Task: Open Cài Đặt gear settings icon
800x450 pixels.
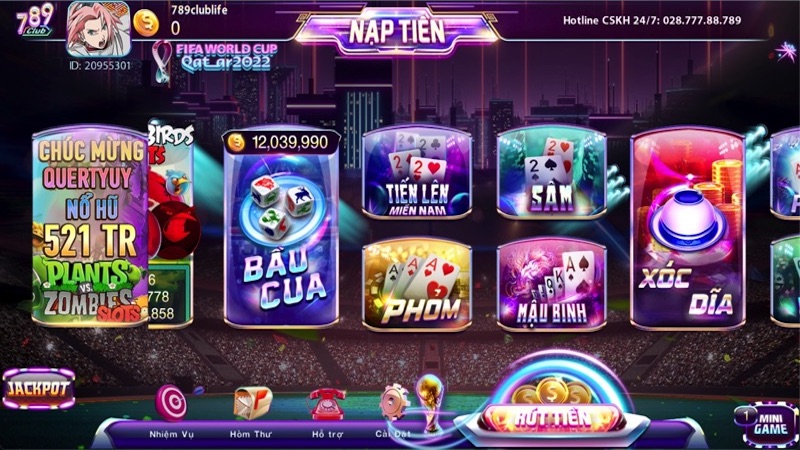Action: coord(394,403)
